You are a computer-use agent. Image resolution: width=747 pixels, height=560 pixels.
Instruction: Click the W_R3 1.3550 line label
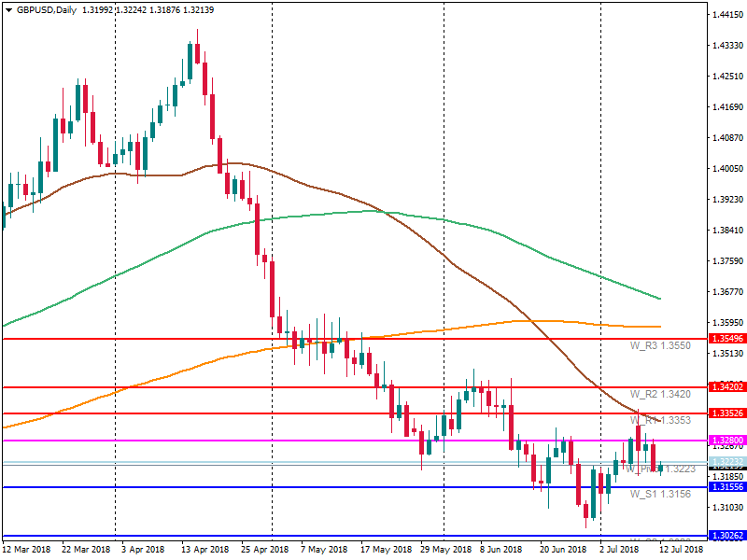click(x=660, y=346)
